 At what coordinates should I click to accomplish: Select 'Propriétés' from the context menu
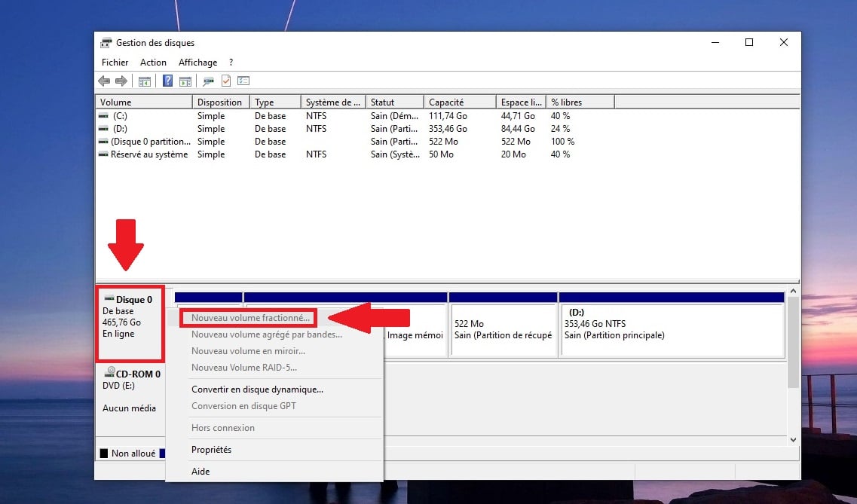(x=211, y=449)
